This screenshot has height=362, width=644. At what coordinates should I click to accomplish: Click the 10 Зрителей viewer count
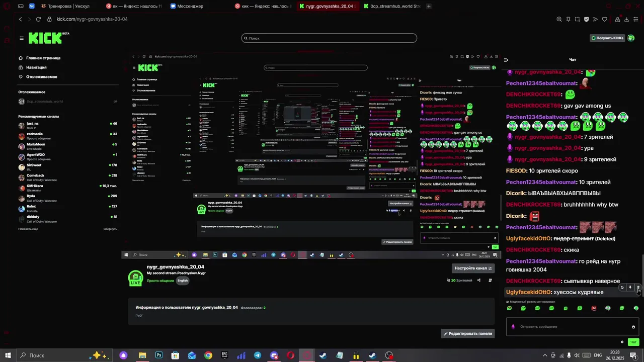click(x=460, y=280)
